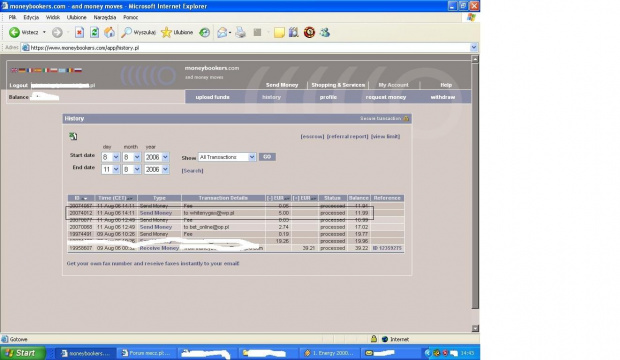The image size is (620, 360).
Task: Click the red Stop loading icon
Action: [x=79, y=32]
